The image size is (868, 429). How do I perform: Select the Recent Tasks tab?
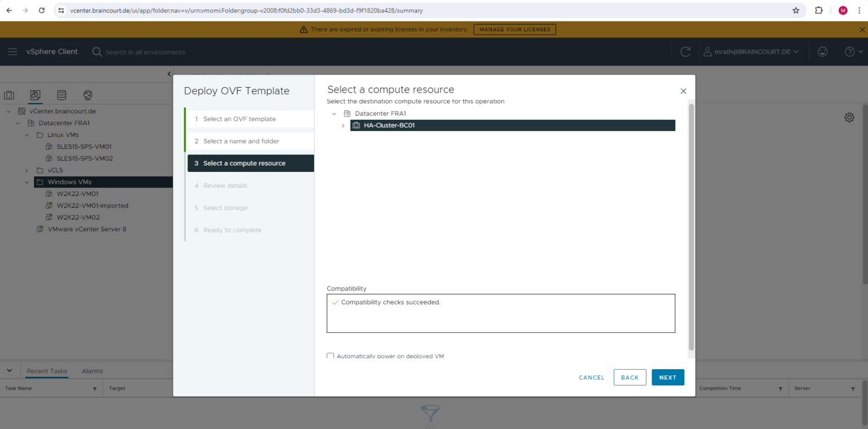pyautogui.click(x=46, y=371)
